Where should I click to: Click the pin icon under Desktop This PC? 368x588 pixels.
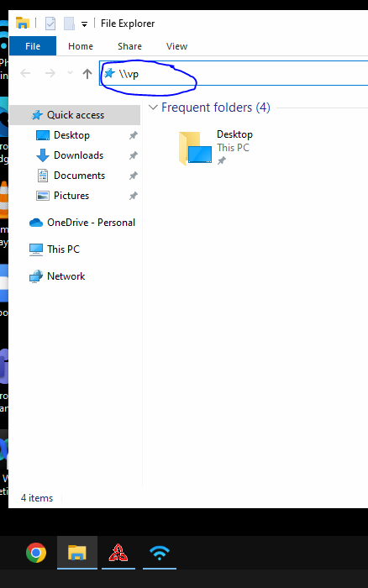pyautogui.click(x=222, y=160)
